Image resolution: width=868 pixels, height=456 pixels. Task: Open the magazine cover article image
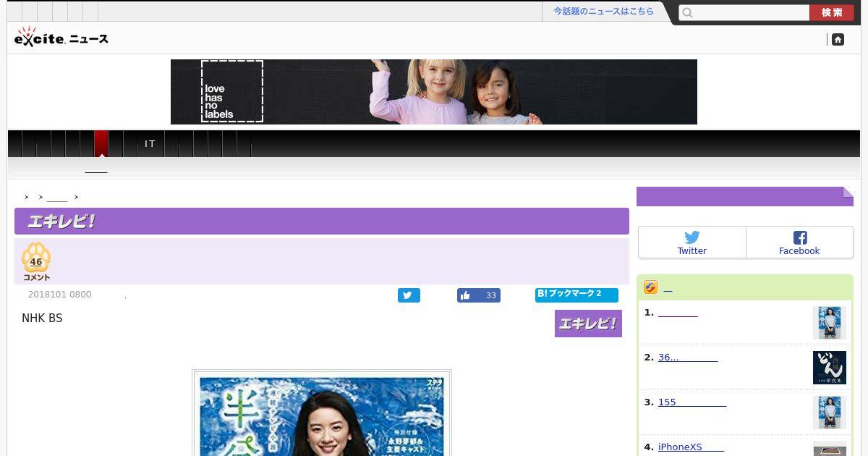click(322, 414)
